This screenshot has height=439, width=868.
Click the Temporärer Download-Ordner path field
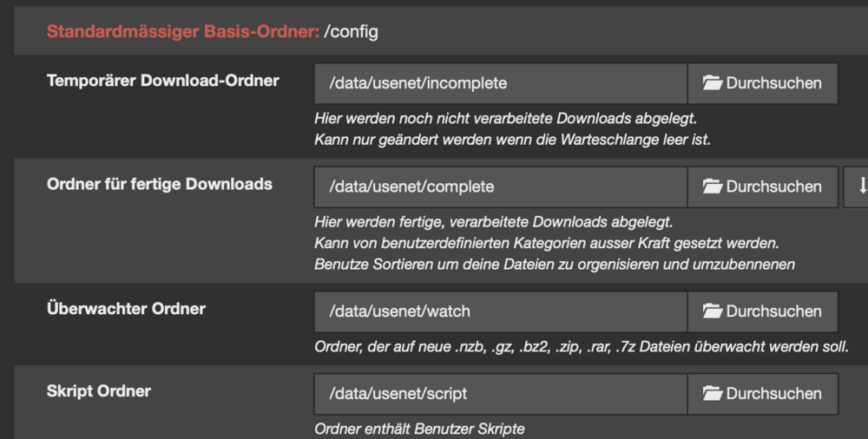click(501, 83)
